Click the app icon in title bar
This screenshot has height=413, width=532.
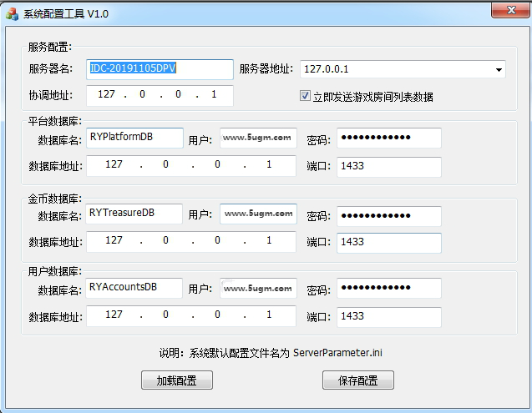12,13
